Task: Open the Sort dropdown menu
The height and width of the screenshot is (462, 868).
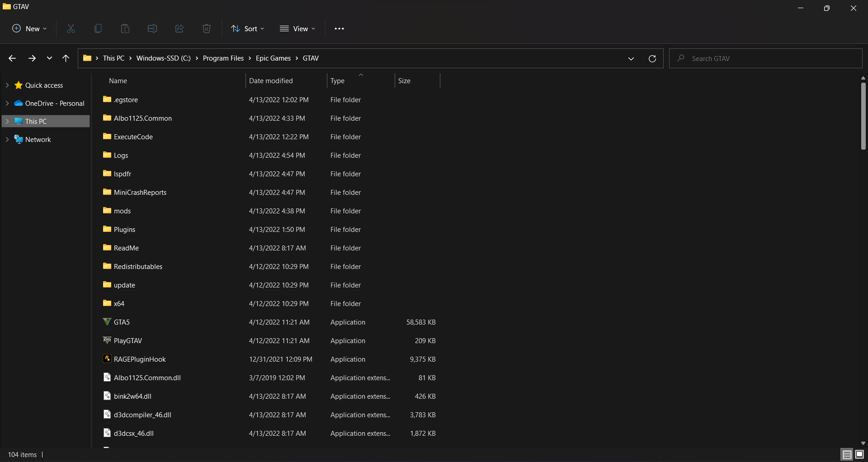Action: coord(248,28)
